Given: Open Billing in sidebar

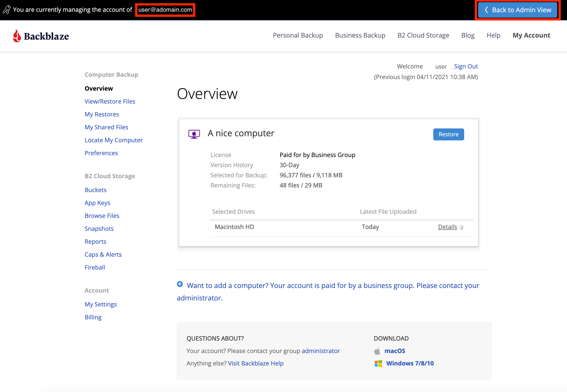Looking at the screenshot, I should (x=93, y=317).
